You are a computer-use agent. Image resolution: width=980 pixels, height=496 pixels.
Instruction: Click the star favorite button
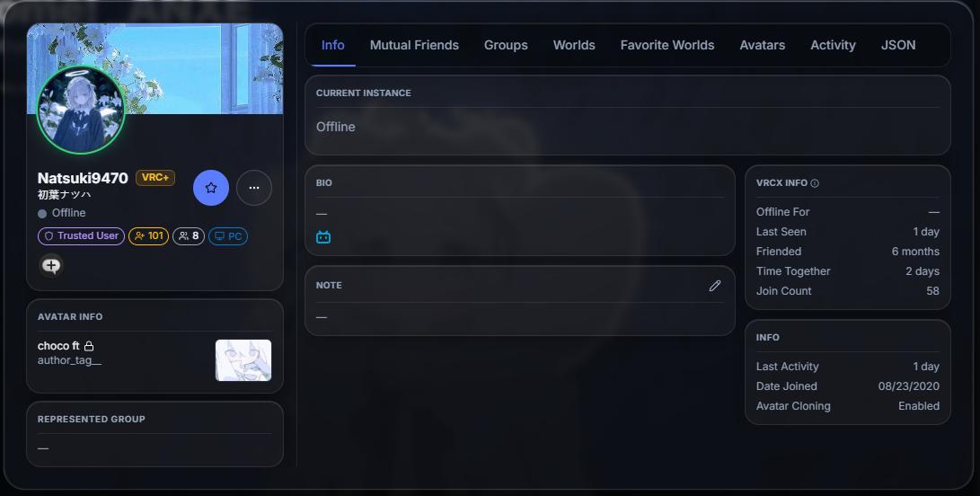tap(211, 188)
